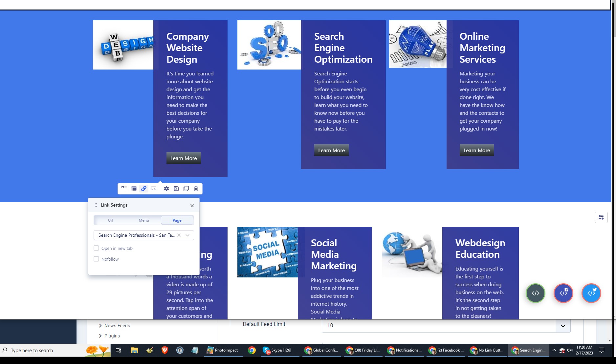Viewport: 616px width, 364px height.
Task: Open the gear settings icon in toolbar
Action: [166, 189]
